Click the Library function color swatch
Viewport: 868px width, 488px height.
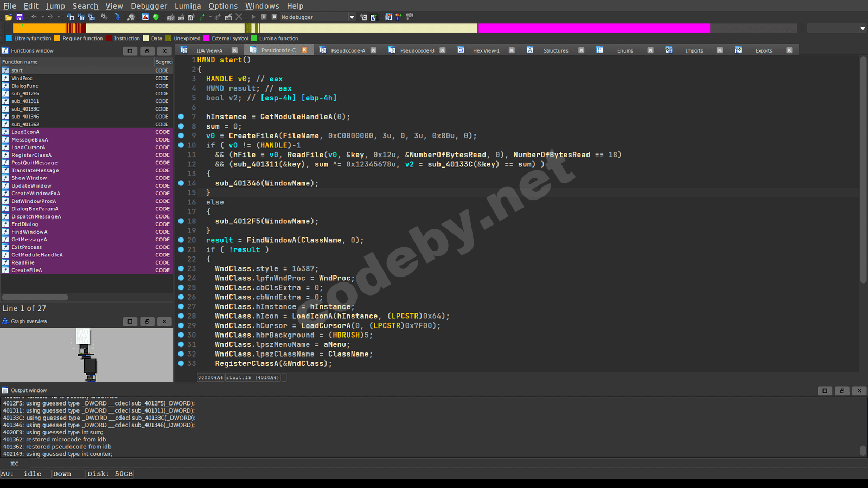click(x=9, y=38)
